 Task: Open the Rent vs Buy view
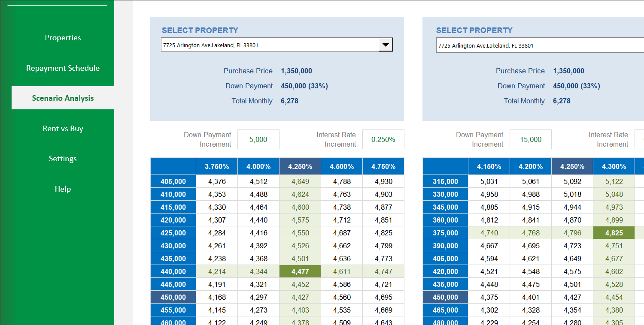(x=63, y=128)
